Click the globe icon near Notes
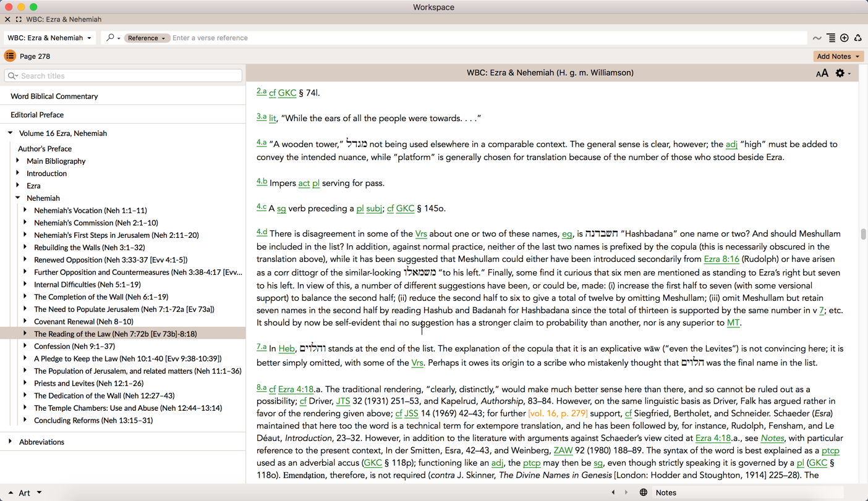 coord(644,492)
